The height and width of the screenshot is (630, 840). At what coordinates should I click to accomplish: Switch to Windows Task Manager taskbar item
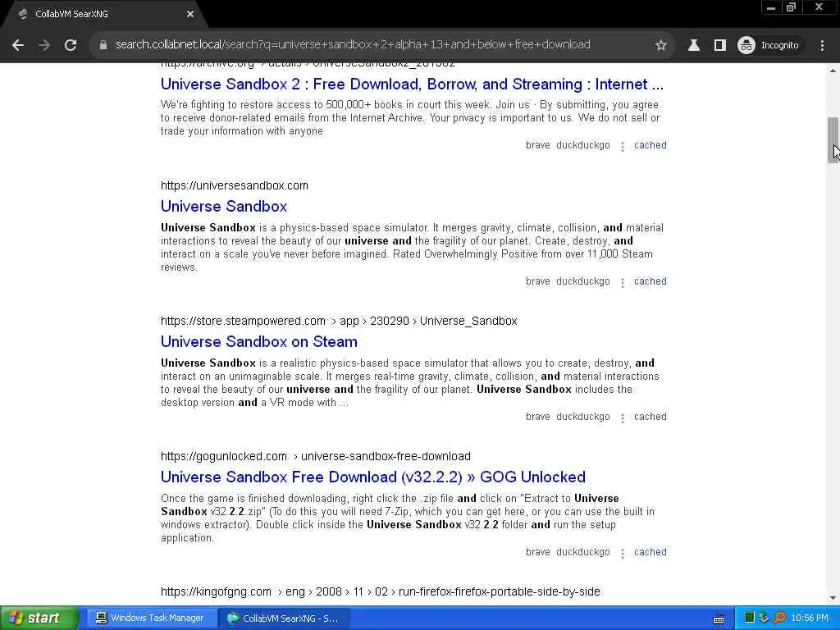tap(152, 619)
